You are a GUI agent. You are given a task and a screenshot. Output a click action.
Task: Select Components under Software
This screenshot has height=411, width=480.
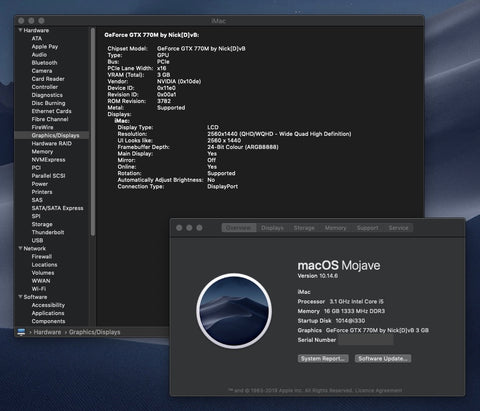48,321
